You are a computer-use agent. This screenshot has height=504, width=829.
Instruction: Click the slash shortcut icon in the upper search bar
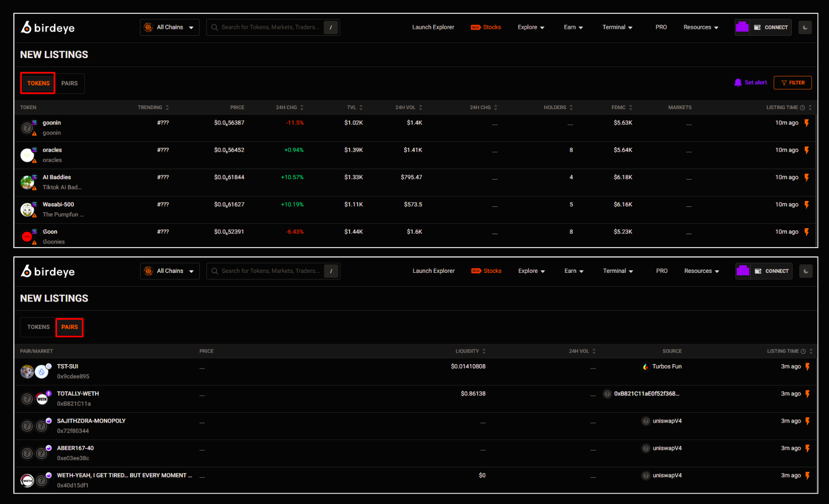(331, 27)
